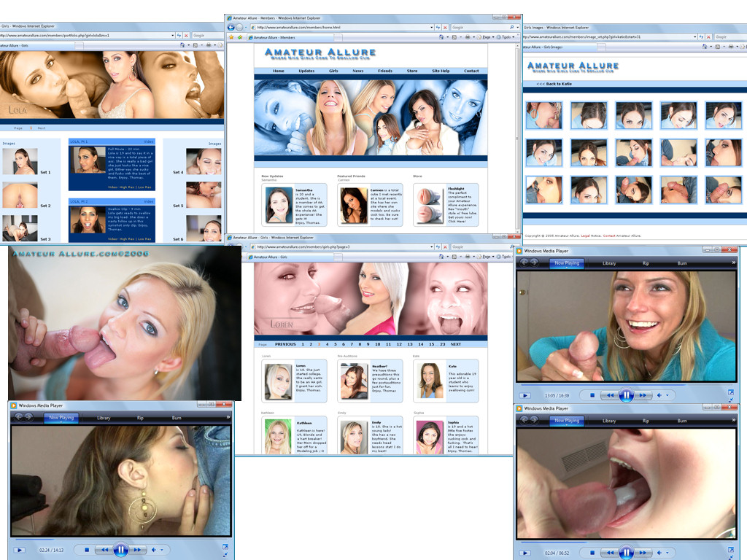This screenshot has width=747, height=560.
Task: Expand the address bar dropdown in the girls.php window
Action: pyautogui.click(x=431, y=246)
